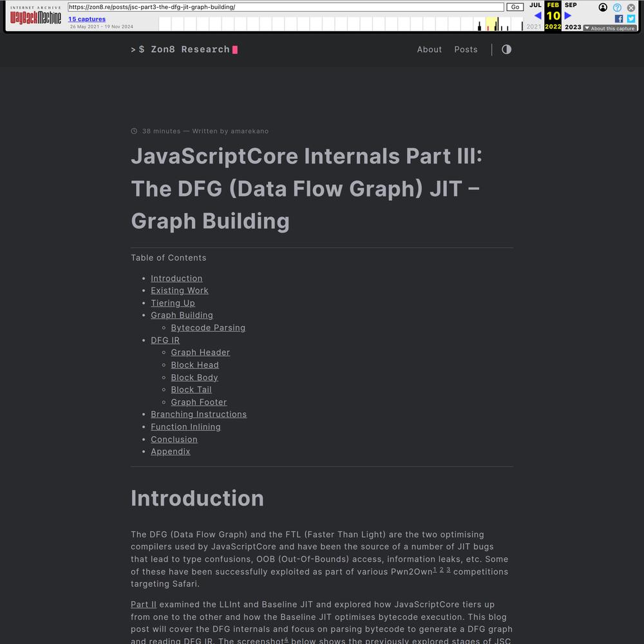Open the 15 captures link

point(87,19)
